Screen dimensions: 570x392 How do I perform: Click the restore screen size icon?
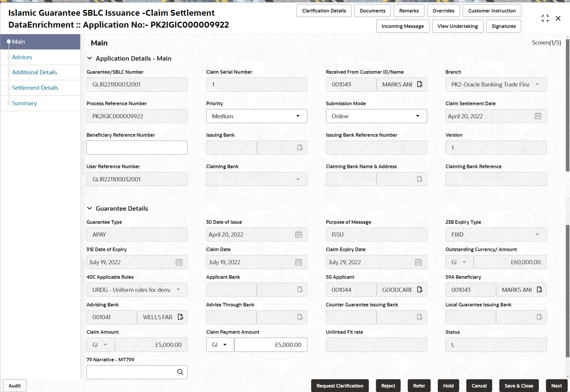click(x=545, y=18)
